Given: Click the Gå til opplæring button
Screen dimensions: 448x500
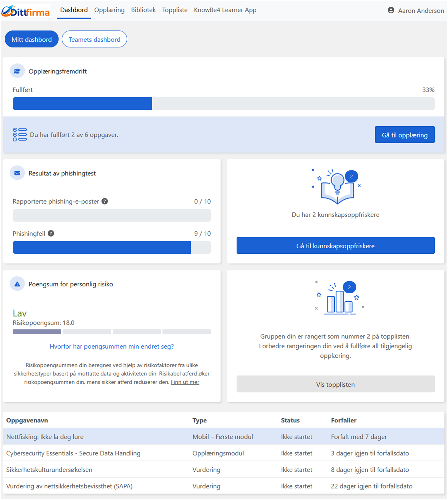Looking at the screenshot, I should click(x=405, y=135).
